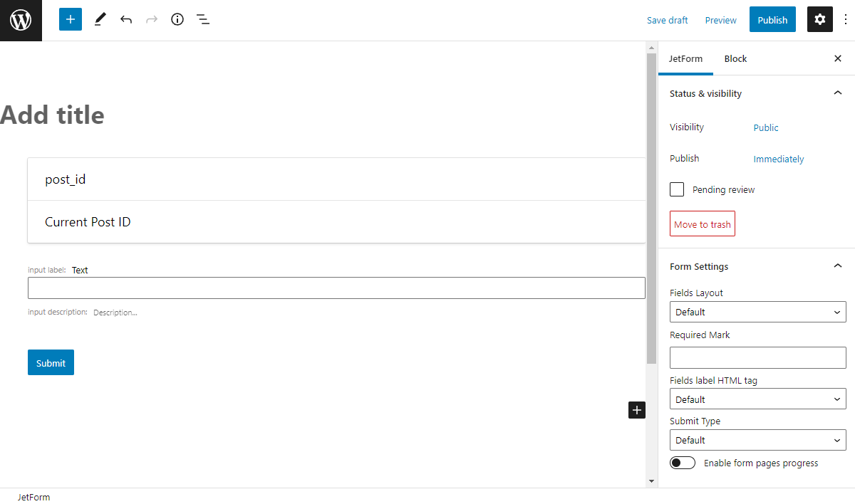Click the WordPress logo icon
This screenshot has height=504, width=855.
[x=20, y=19]
